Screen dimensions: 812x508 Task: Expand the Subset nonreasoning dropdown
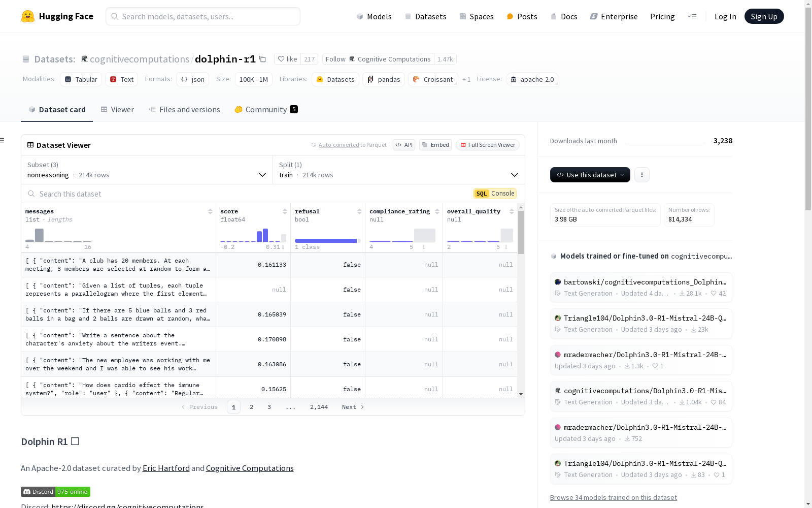coord(147,170)
